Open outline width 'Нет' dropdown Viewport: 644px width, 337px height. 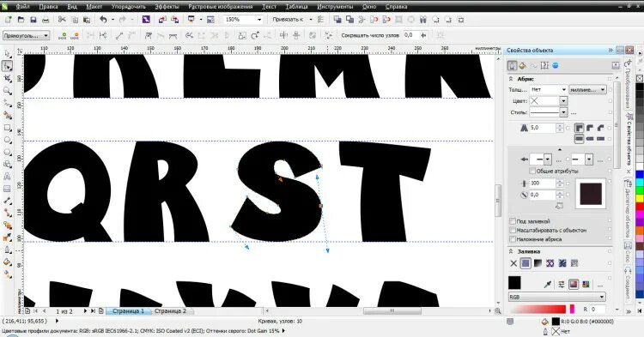pos(563,89)
